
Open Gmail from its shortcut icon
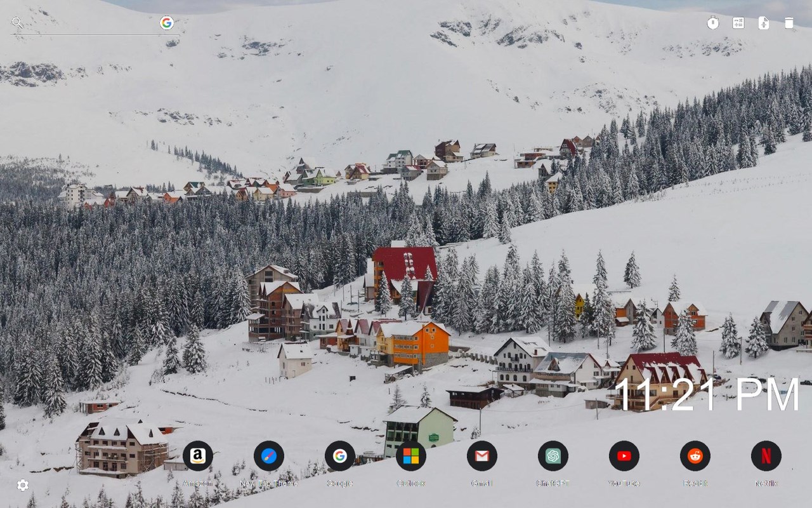pos(482,457)
